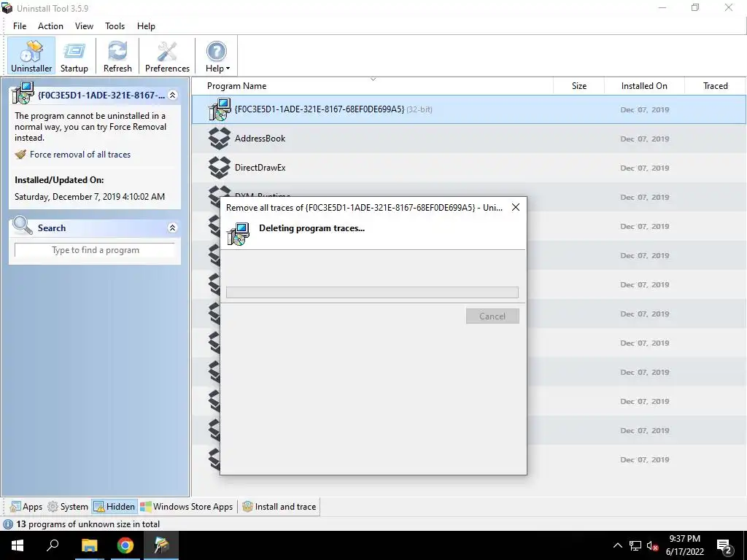Image resolution: width=747 pixels, height=560 pixels.
Task: Click the deletion progress bar
Action: coord(372,292)
